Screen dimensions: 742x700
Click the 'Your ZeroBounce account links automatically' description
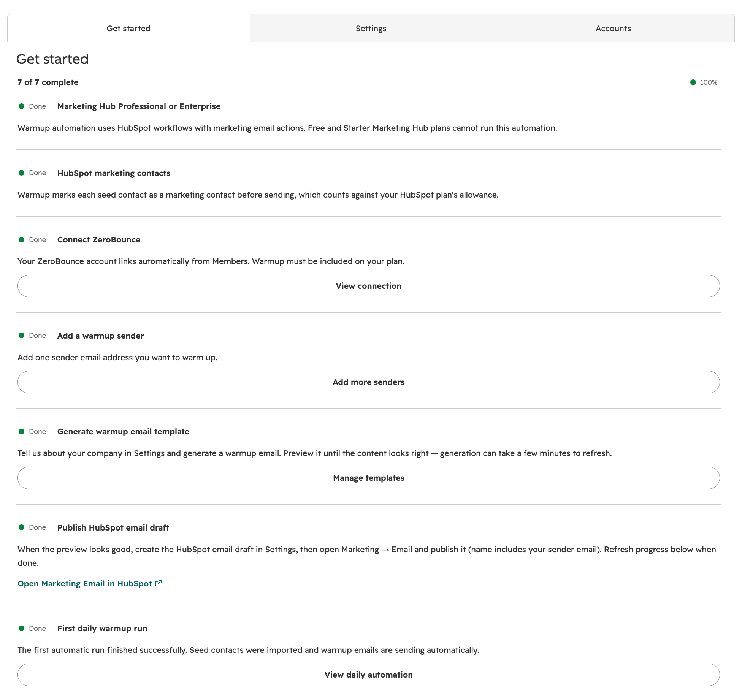(211, 261)
